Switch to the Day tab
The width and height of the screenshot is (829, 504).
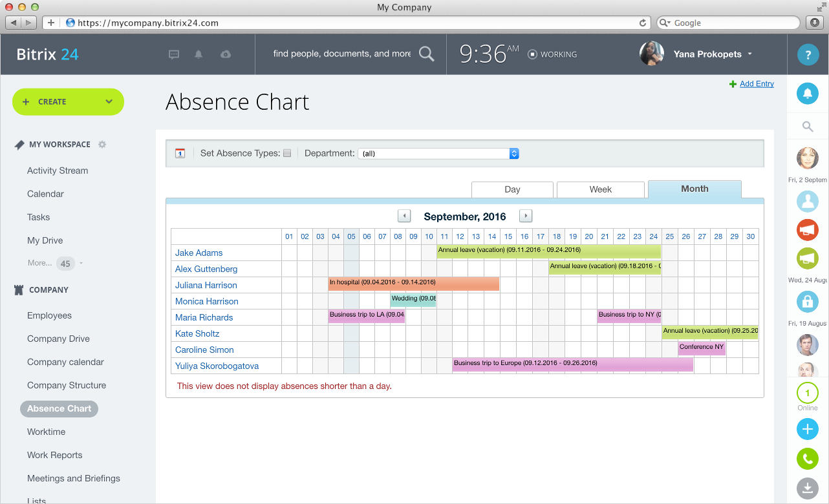tap(512, 189)
